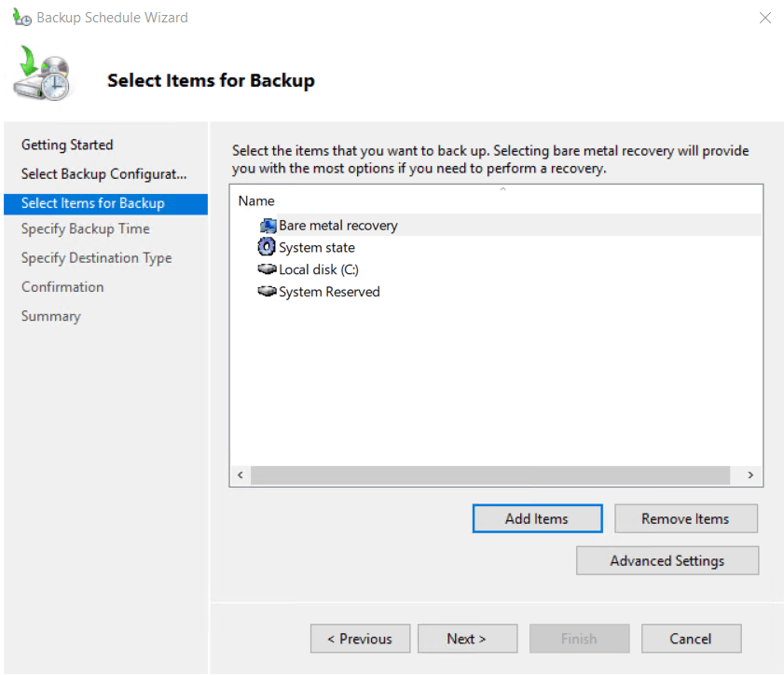Select the Bare metal recovery list entry
This screenshot has height=675, width=784.
point(337,226)
